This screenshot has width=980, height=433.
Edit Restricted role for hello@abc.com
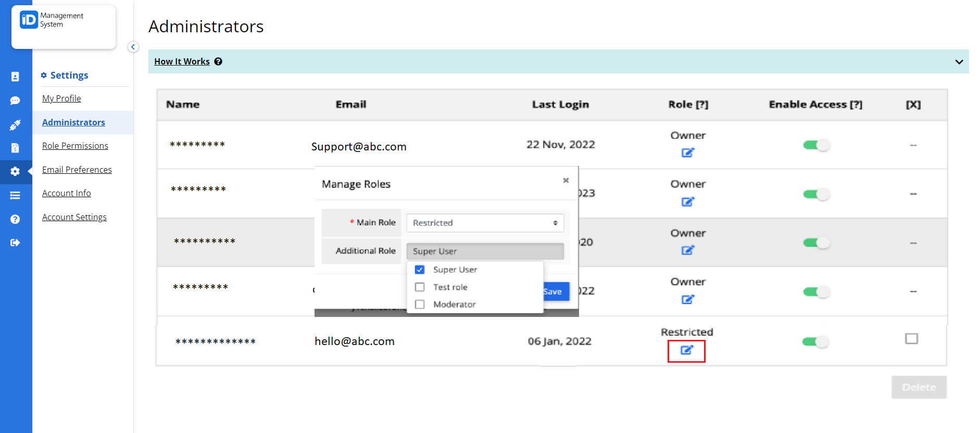(687, 350)
